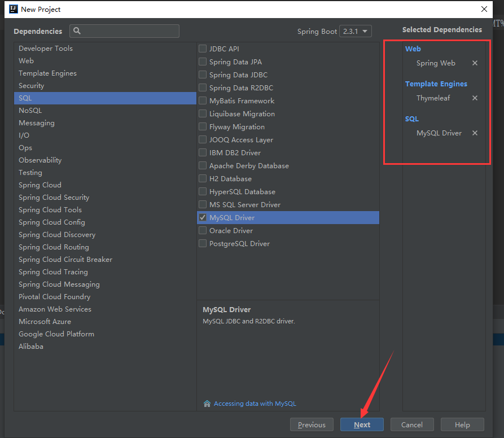Image resolution: width=504 pixels, height=438 pixels.
Task: Select Spring Cloud Discovery category
Action: coord(105,235)
